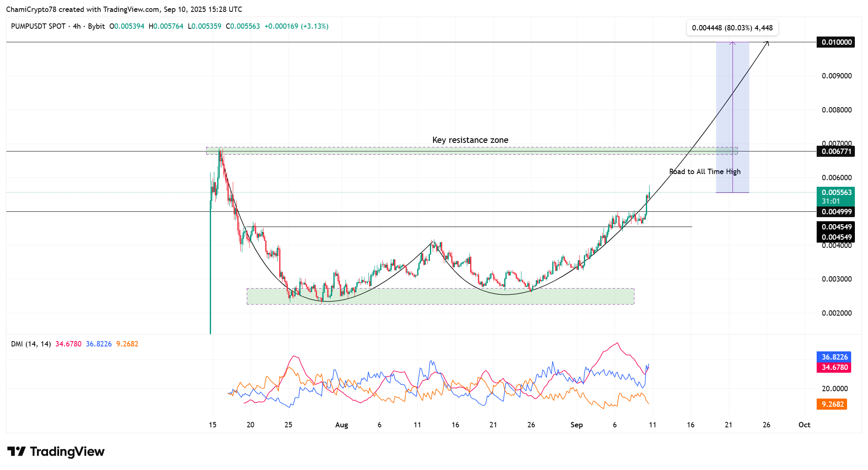Click the arrowhead tip at 0.010000 target
This screenshot has height=470, width=868.
[768, 42]
